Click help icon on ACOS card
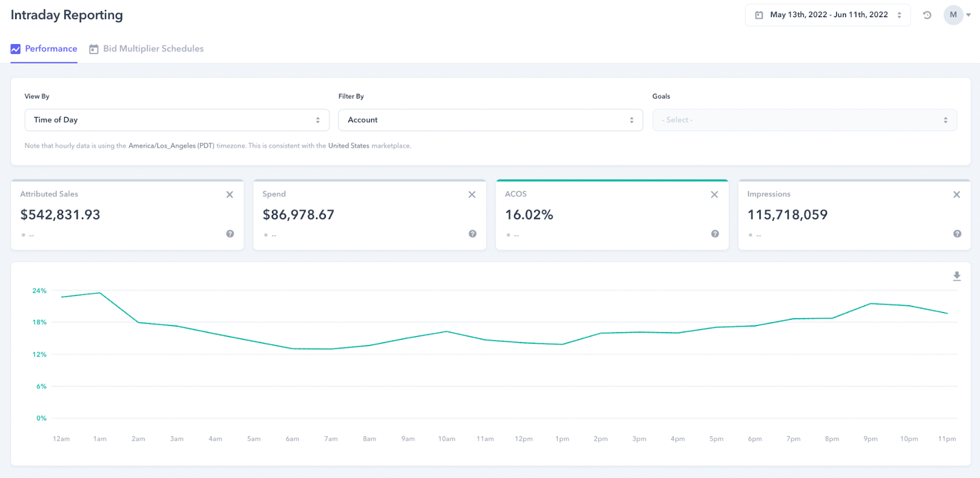980x478 pixels. pos(715,233)
